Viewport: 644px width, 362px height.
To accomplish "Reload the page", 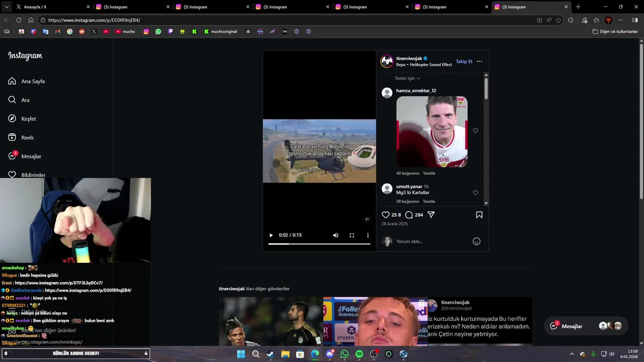I will tap(19, 20).
